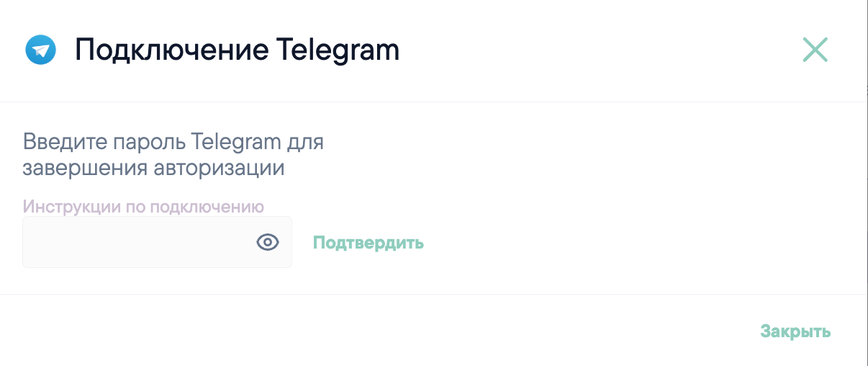Image resolution: width=868 pixels, height=366 pixels.
Task: Click the green X at the header's right
Action: tap(815, 50)
